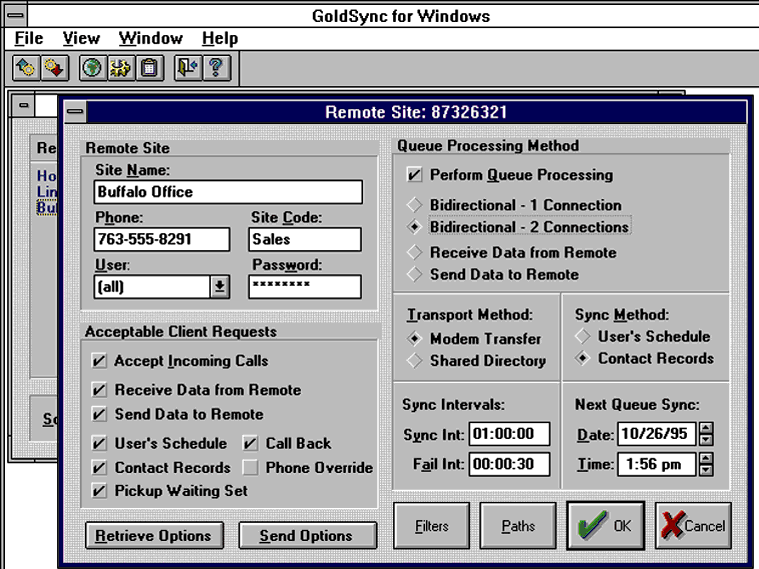Expand the User dropdown arrow

[220, 287]
